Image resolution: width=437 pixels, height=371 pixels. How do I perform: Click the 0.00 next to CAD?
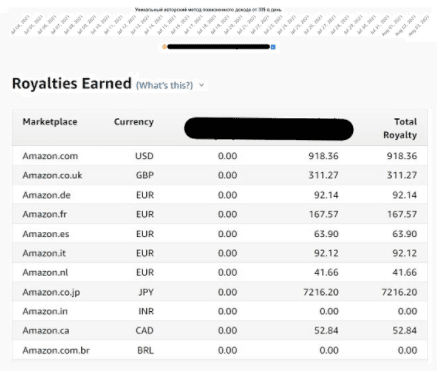coord(228,331)
